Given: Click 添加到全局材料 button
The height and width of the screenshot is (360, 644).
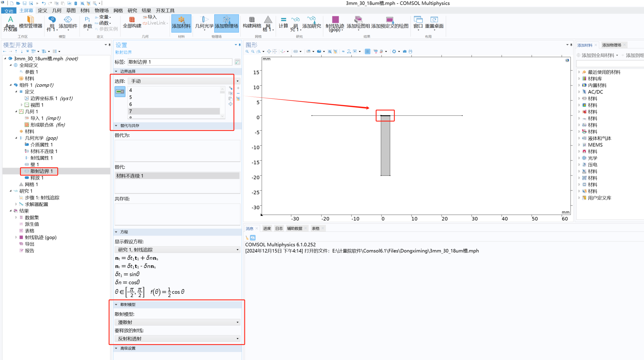Looking at the screenshot, I should pos(598,55).
